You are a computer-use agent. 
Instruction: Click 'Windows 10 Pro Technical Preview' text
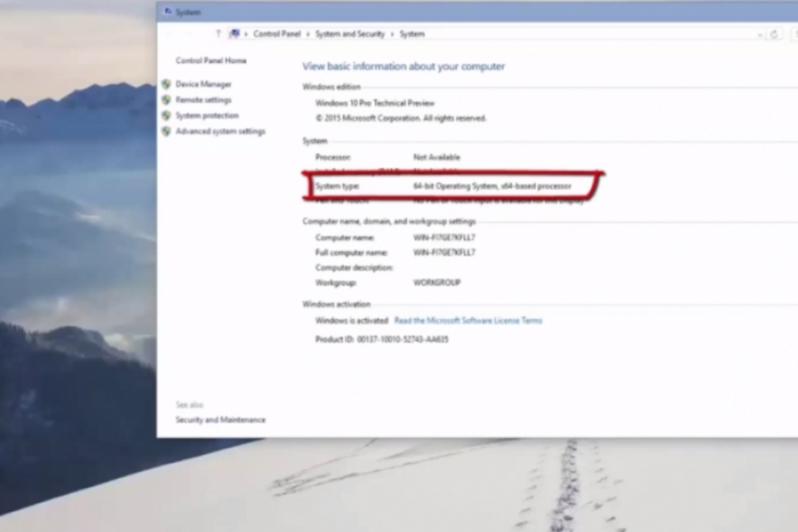375,103
